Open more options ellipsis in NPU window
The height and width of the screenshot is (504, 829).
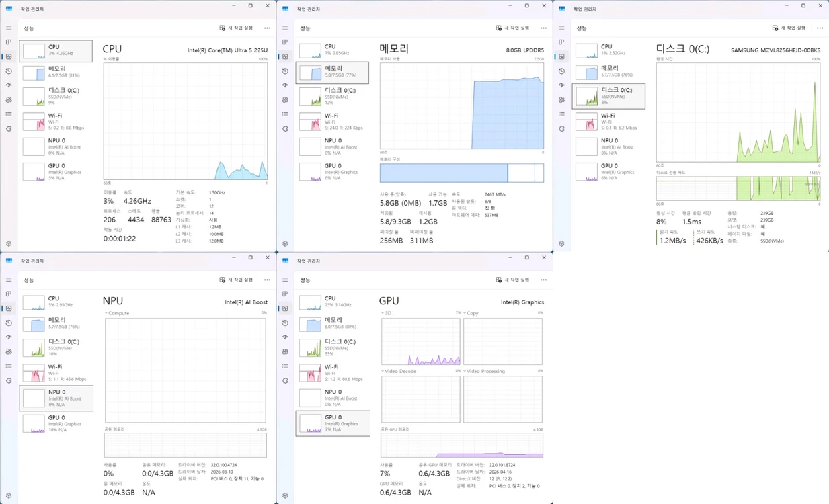[267, 280]
